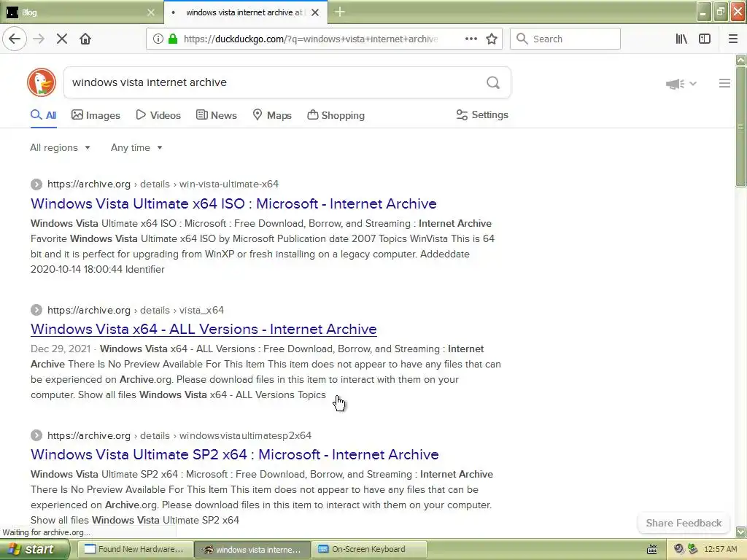Open DuckDuckGo search Settings
This screenshot has height=560, width=747.
pyautogui.click(x=482, y=114)
